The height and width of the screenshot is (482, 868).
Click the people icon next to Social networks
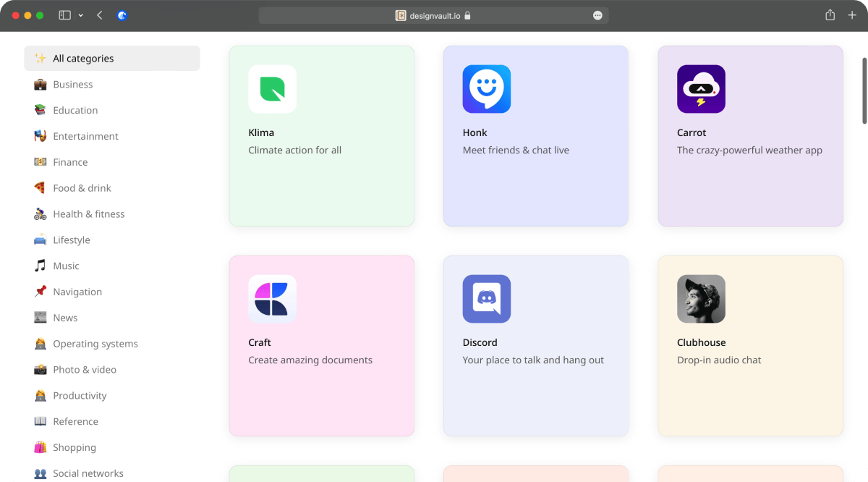(x=41, y=473)
